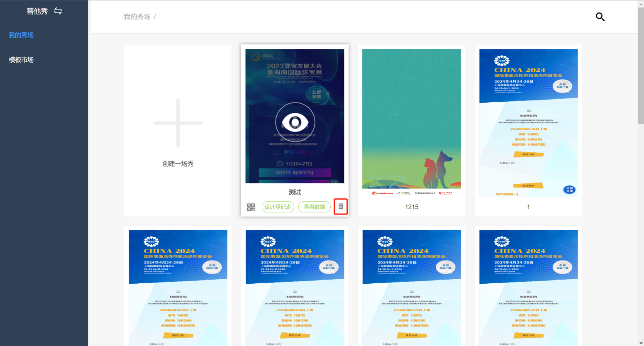
Task: Click the 查看数据 button
Action: point(314,207)
